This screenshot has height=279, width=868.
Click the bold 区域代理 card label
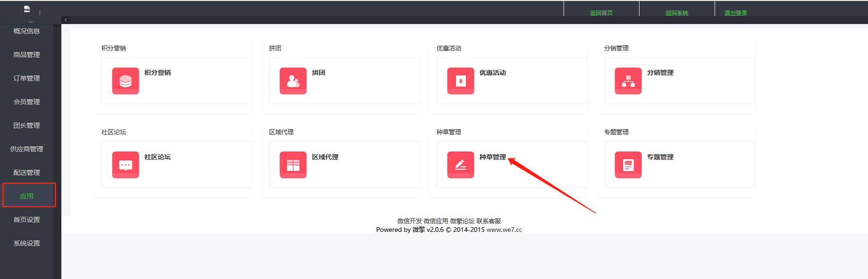(x=325, y=157)
